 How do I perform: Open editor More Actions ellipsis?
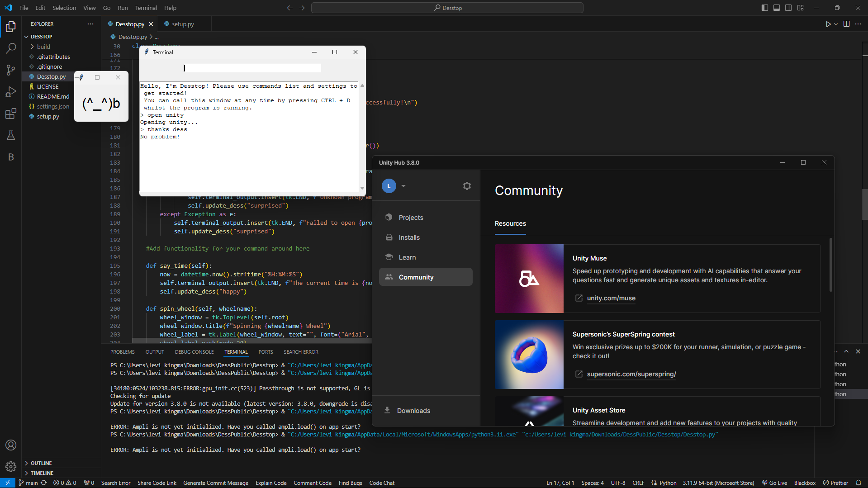pyautogui.click(x=858, y=24)
